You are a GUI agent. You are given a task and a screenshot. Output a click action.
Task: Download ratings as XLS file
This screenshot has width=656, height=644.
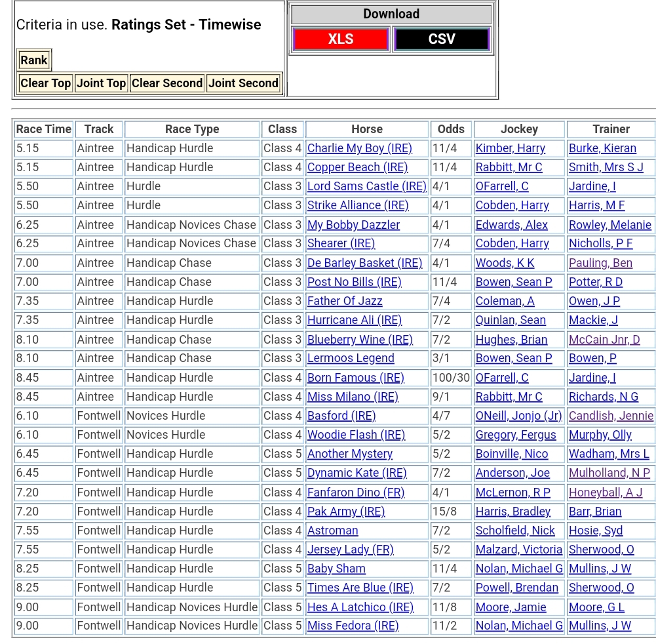(340, 39)
